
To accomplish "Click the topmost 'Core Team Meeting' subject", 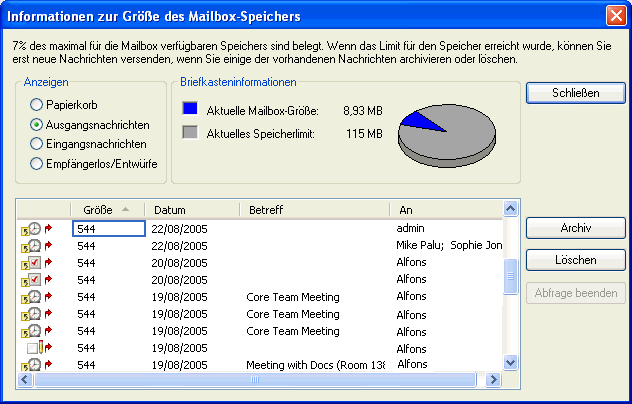I will click(x=293, y=297).
